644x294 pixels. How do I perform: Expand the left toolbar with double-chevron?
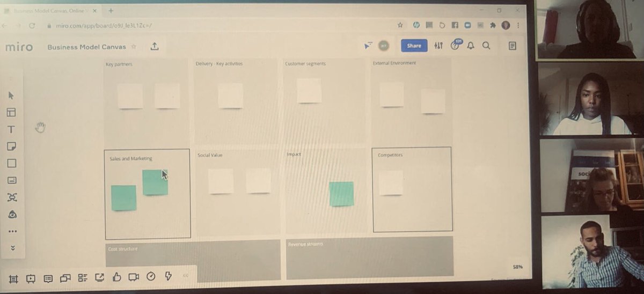tap(13, 248)
